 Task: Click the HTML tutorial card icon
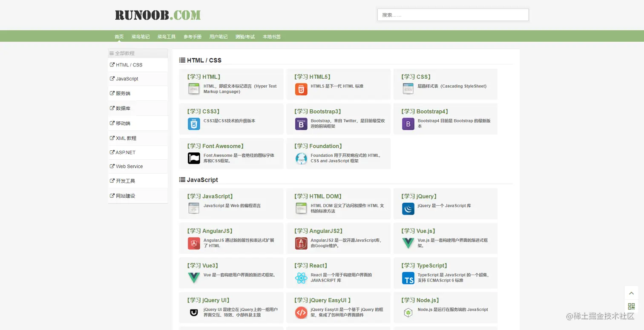[194, 89]
